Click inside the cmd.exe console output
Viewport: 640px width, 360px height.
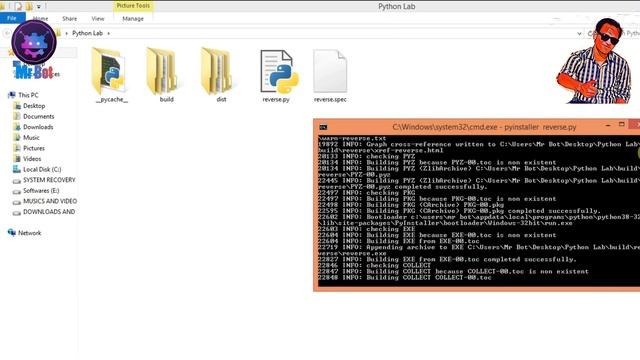point(479,211)
